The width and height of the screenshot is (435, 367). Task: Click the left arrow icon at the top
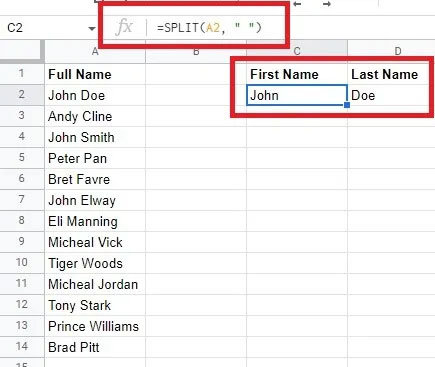[297, 4]
